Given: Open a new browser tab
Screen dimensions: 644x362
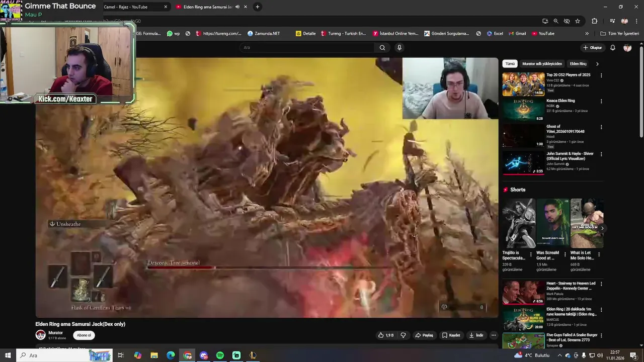Looking at the screenshot, I should (x=257, y=7).
